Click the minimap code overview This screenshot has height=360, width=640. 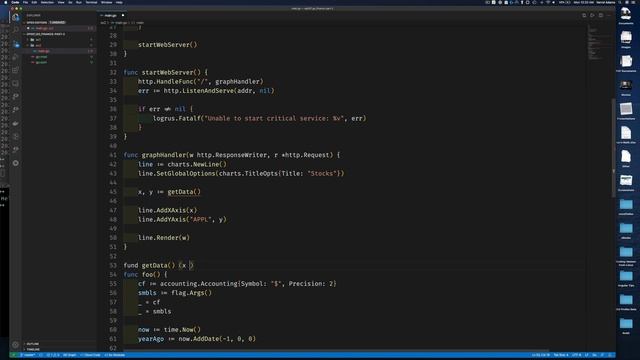pyautogui.click(x=598, y=43)
